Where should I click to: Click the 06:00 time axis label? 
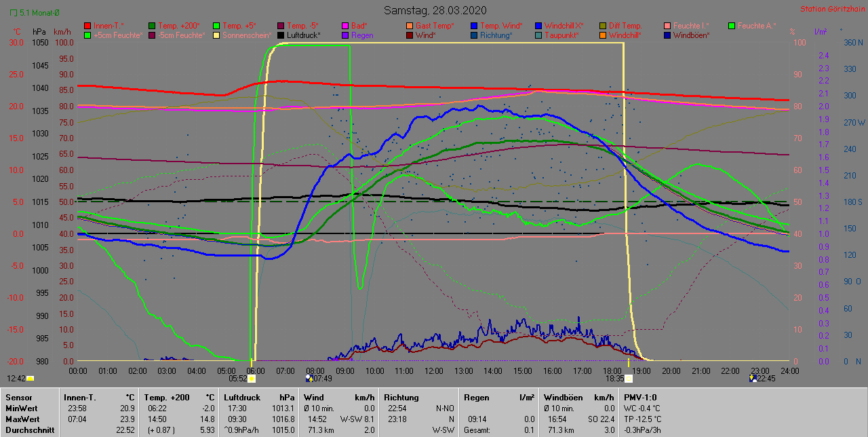pos(256,370)
